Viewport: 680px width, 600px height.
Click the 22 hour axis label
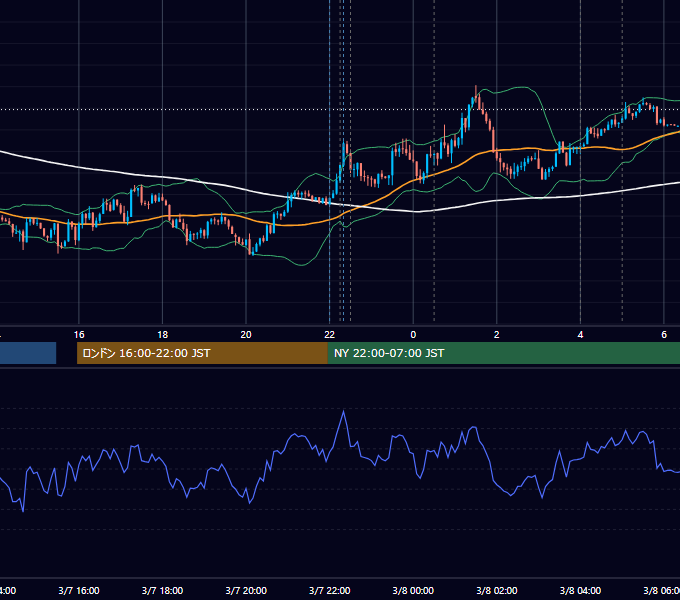[330, 335]
